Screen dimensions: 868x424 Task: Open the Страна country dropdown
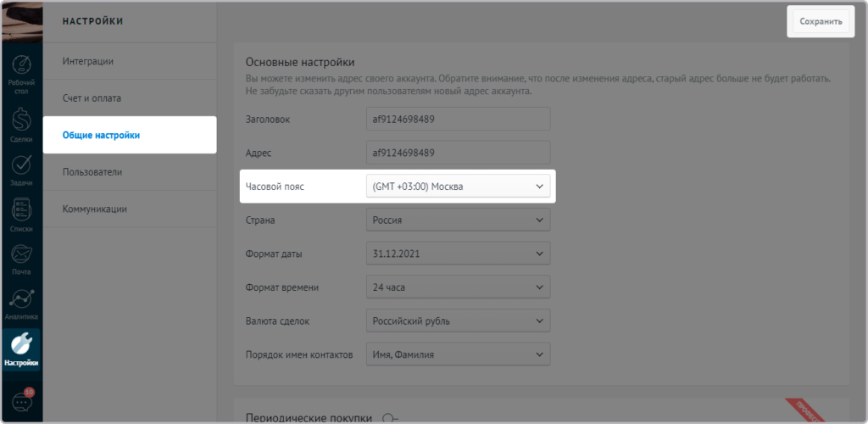tap(458, 220)
